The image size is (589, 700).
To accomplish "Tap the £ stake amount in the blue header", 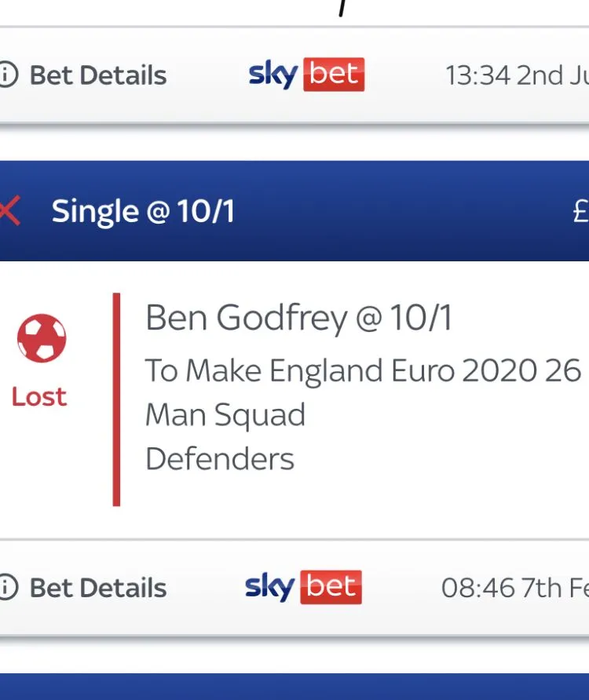I will [x=581, y=211].
